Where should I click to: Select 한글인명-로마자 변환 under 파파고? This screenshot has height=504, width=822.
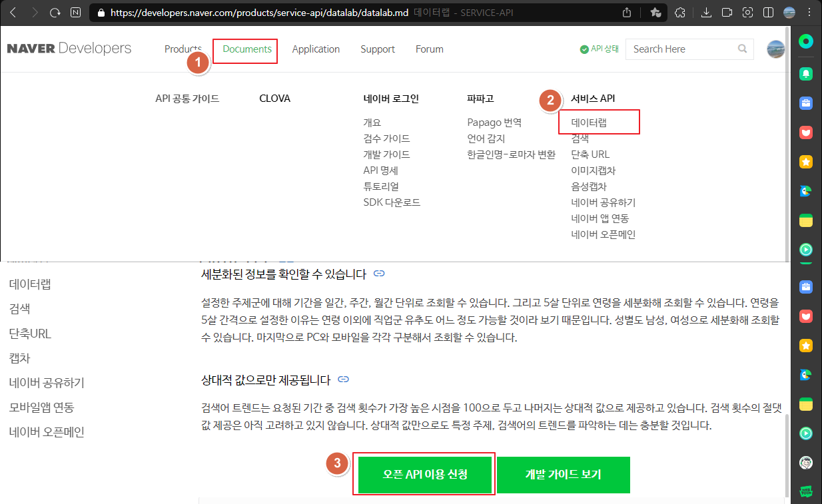(512, 154)
